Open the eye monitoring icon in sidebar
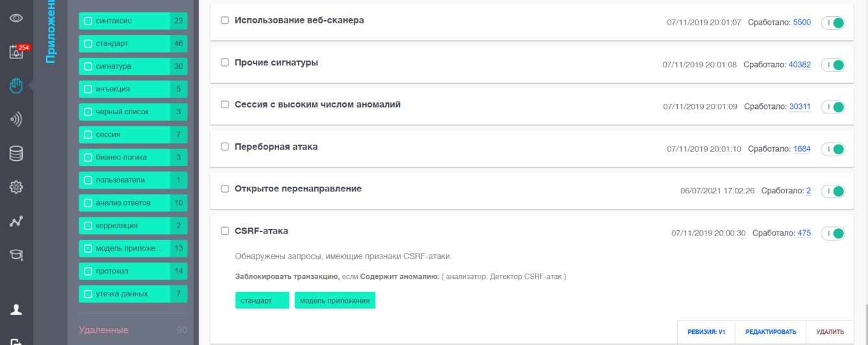Image resolution: width=868 pixels, height=345 pixels. click(16, 18)
